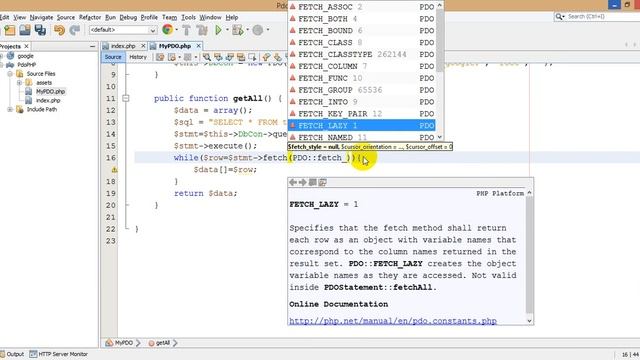Click the warning icon in line 17 gutter
Screen dimensions: 640x360
114,169
